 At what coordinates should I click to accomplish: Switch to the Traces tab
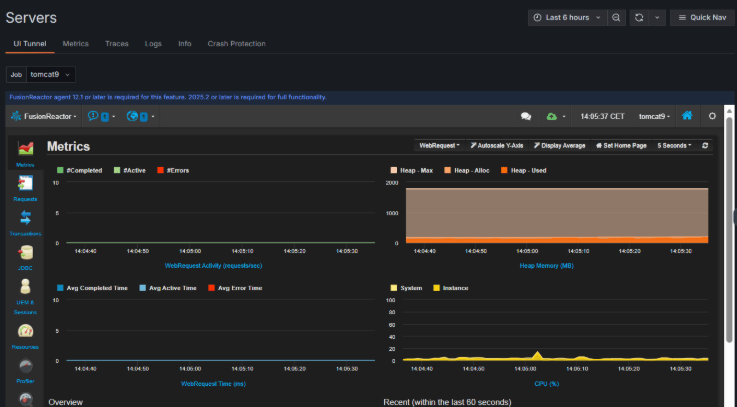[x=116, y=44]
